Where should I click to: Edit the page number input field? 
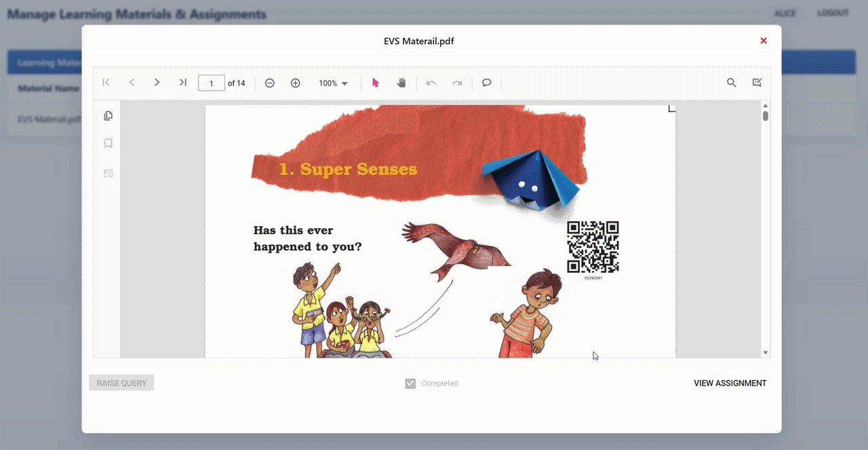tap(211, 82)
